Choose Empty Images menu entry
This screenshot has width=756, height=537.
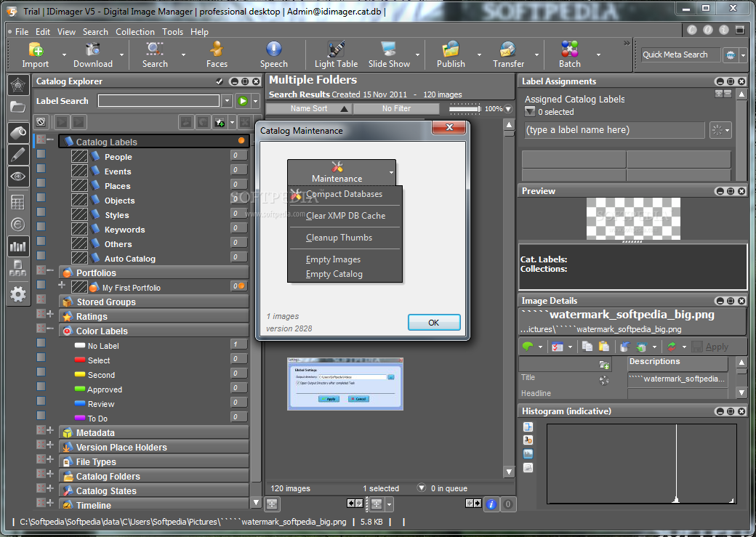345,259
